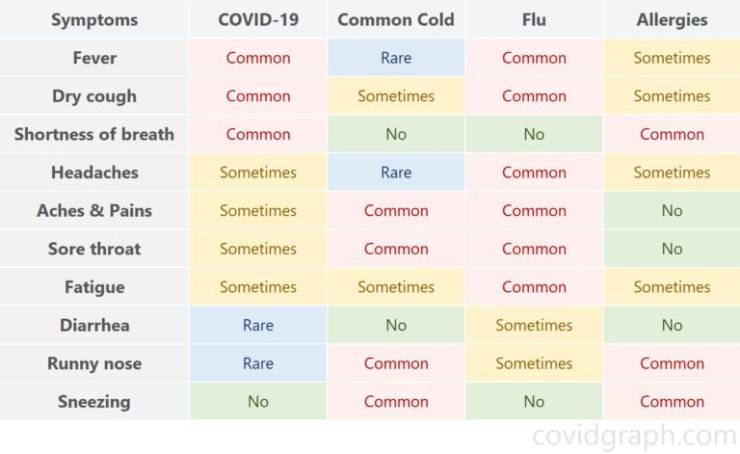Click the covidgraph.com watermark link

(x=634, y=437)
